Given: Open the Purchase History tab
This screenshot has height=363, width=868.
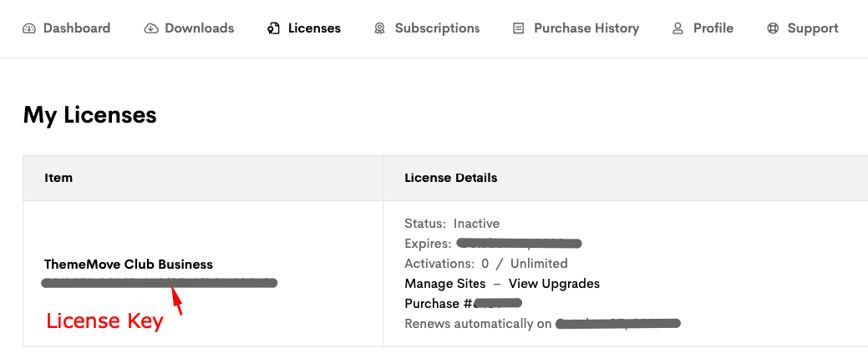Looking at the screenshot, I should (576, 28).
